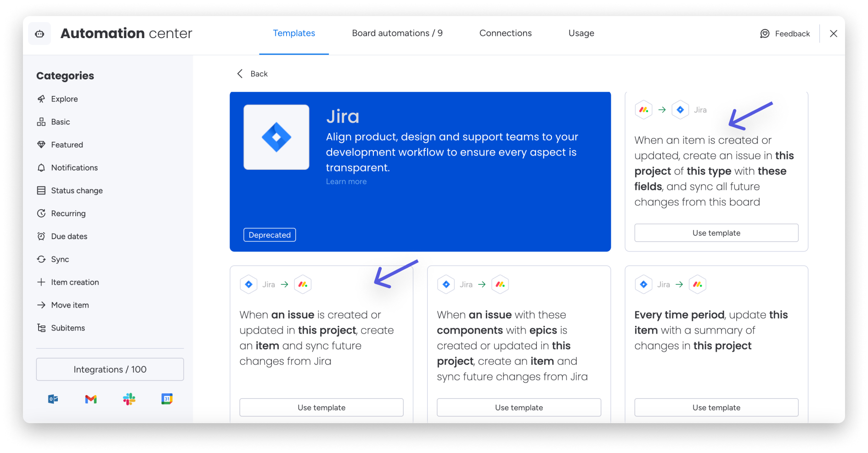Click Jira icon in the components card
This screenshot has height=453, width=868.
(446, 285)
